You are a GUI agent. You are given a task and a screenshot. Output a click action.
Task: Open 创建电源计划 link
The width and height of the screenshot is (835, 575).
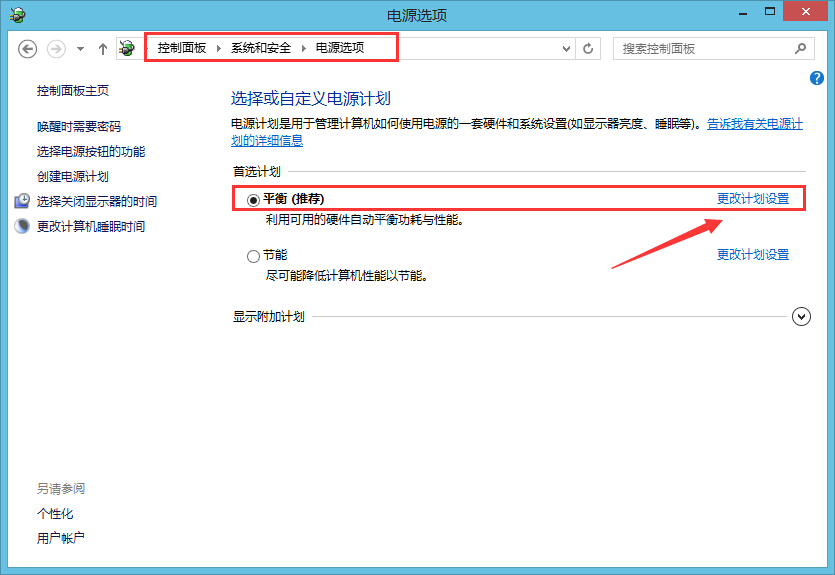(73, 177)
